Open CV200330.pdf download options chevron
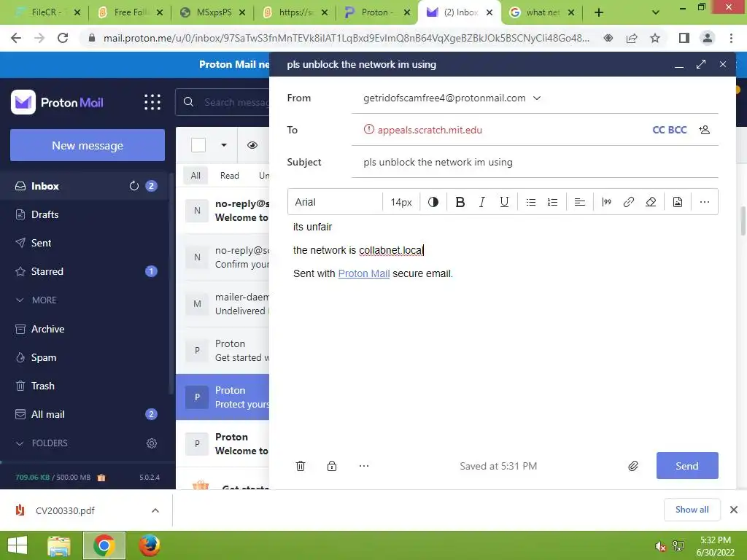Image resolution: width=747 pixels, height=560 pixels. [x=155, y=510]
